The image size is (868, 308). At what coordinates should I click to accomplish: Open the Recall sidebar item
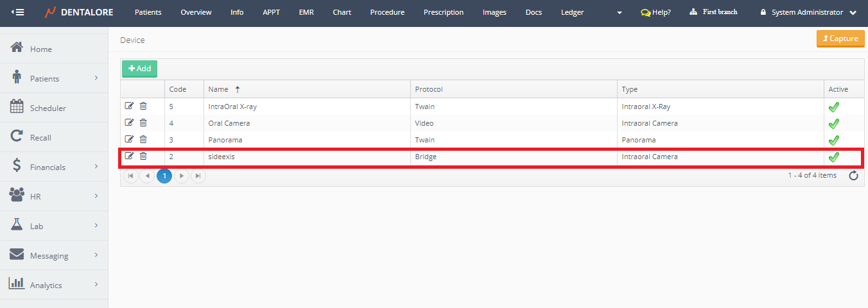[x=40, y=137]
